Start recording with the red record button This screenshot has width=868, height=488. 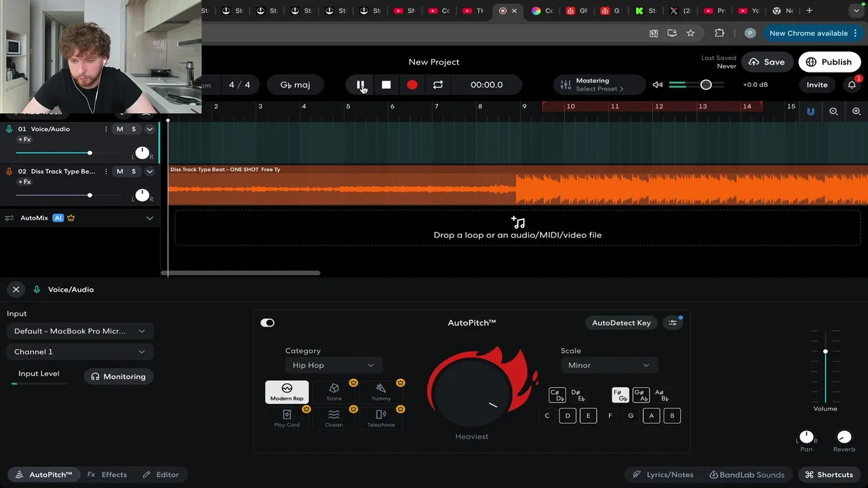click(412, 85)
